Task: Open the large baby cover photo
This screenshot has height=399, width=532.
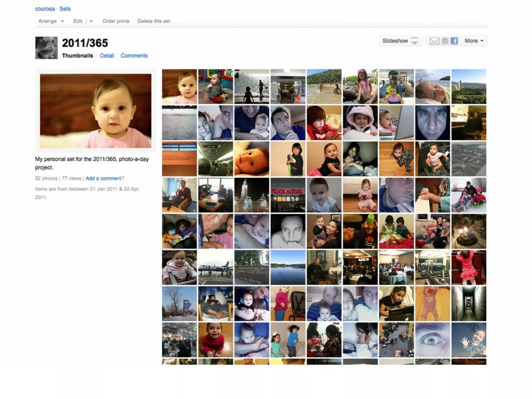Action: [x=96, y=111]
